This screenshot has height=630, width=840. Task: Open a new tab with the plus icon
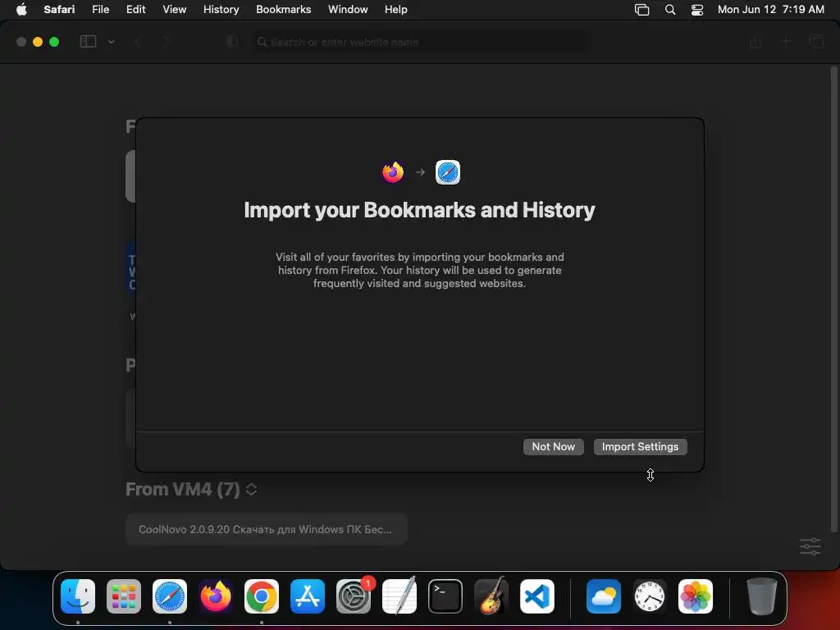[x=786, y=42]
